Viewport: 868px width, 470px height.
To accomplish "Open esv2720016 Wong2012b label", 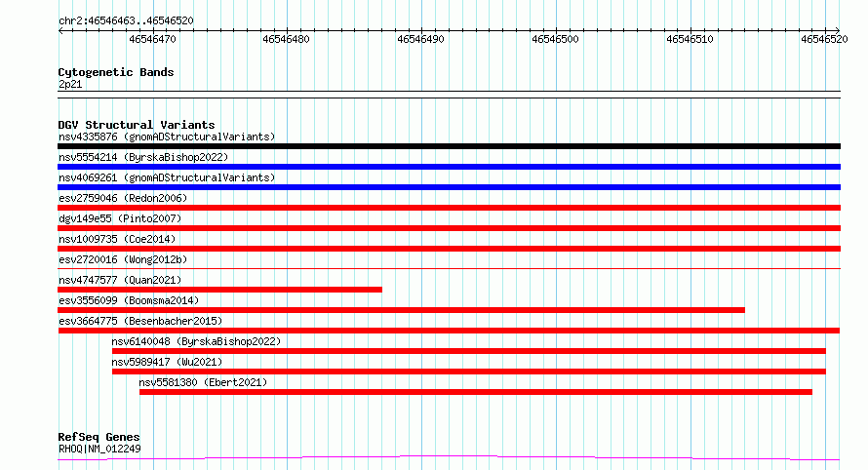I will point(123,259).
